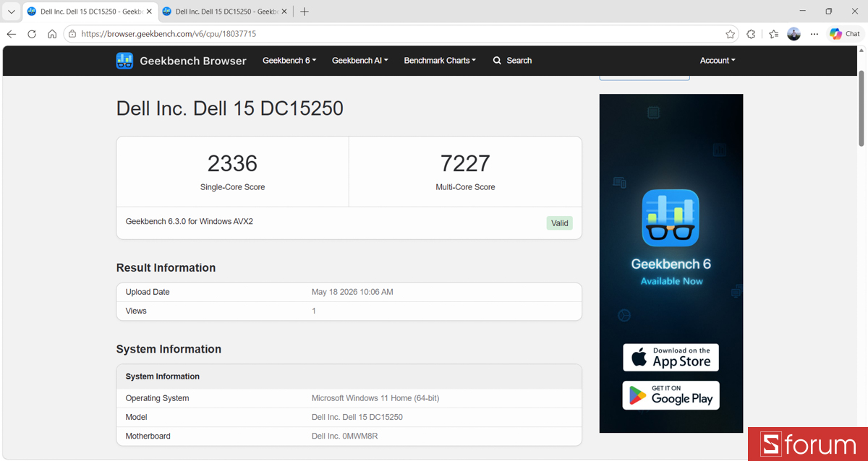Click the Geekbench 6 app icon in the ad
The image size is (868, 461).
(x=671, y=217)
